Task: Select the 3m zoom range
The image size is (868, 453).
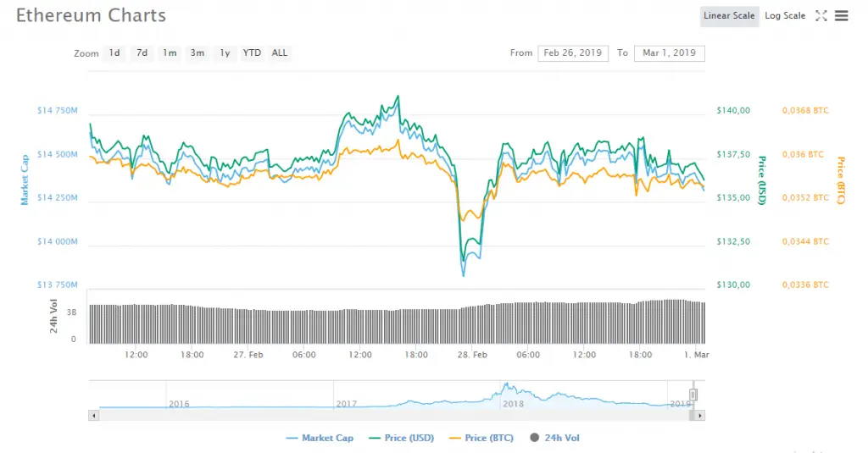Action: pos(197,53)
